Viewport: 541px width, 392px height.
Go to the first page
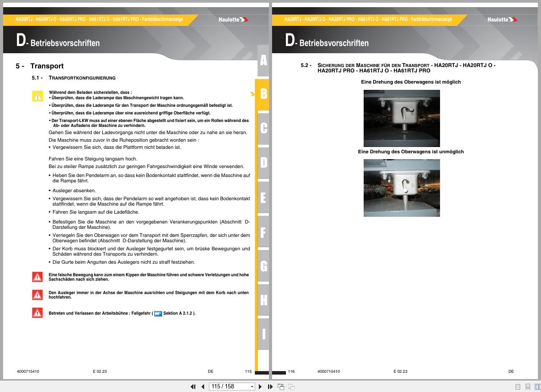(x=193, y=387)
